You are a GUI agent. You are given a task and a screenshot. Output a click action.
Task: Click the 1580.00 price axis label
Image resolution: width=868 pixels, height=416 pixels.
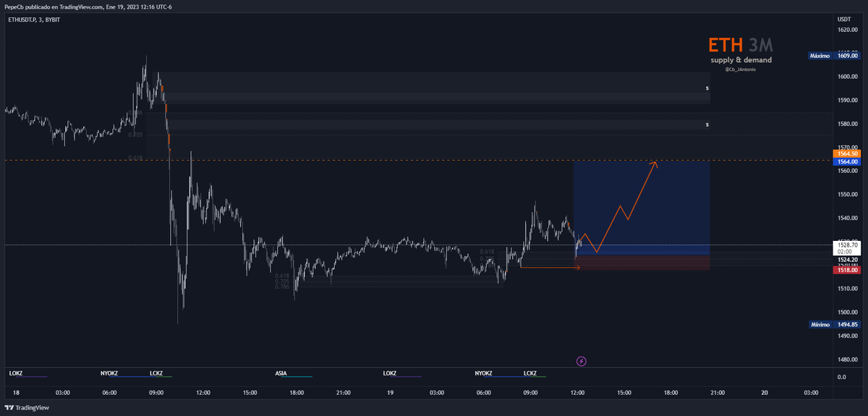tap(847, 124)
